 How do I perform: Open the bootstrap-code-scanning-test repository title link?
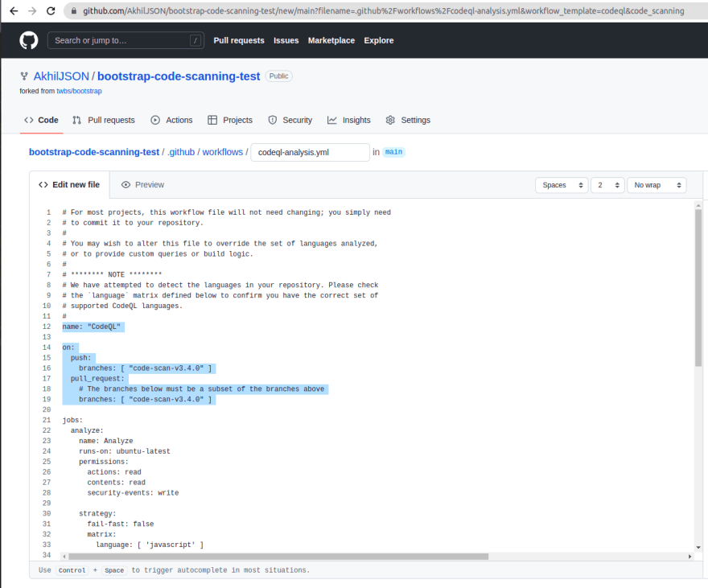(x=179, y=76)
